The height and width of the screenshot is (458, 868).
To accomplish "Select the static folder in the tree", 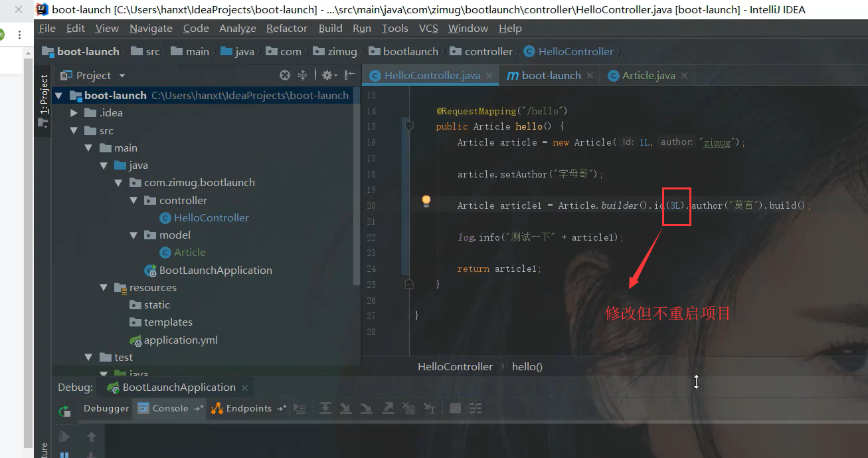I will [x=157, y=304].
